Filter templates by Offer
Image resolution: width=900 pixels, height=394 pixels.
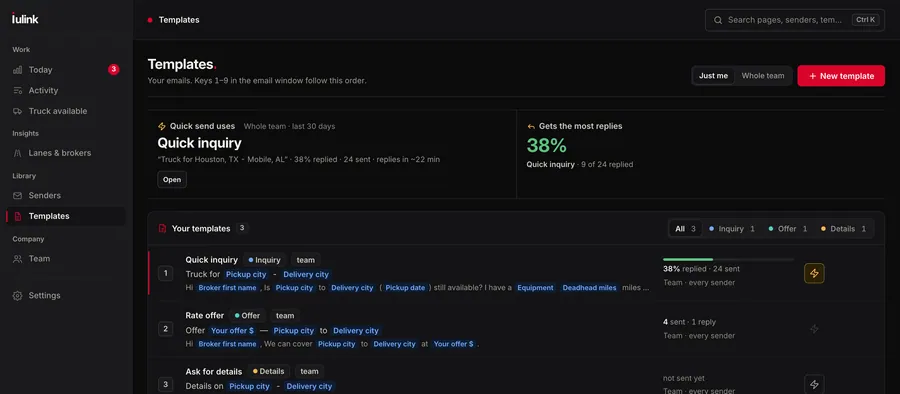pos(788,229)
